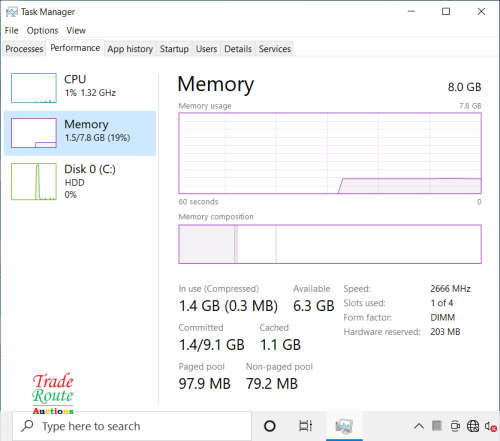The image size is (500, 441).
Task: Select the Disk 0 (C:) graph thumbnail
Action: [x=34, y=181]
